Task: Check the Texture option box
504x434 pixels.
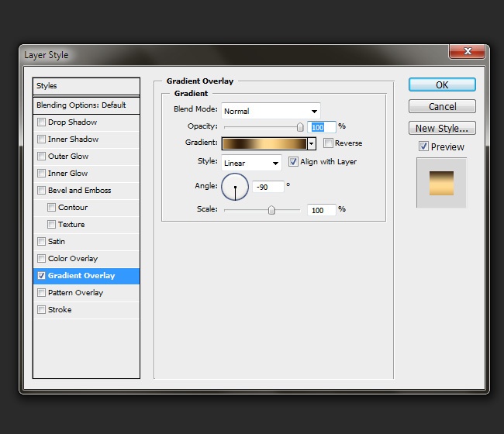Action: click(x=51, y=224)
